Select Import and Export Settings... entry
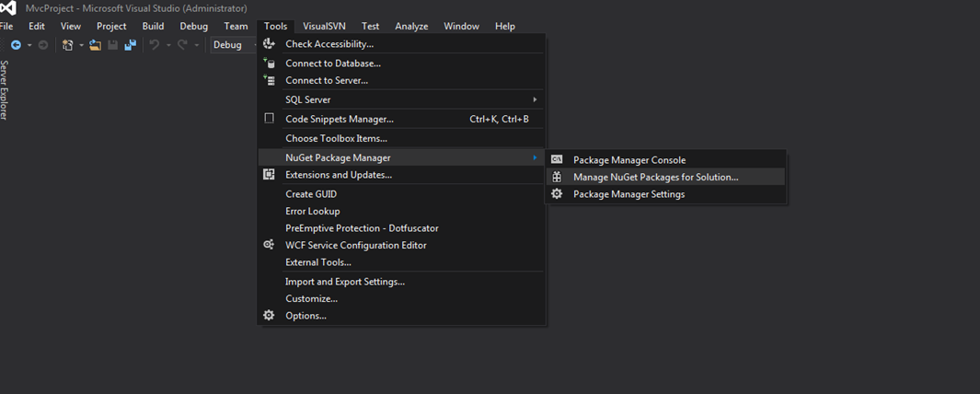Image resolution: width=980 pixels, height=394 pixels. [x=402, y=282]
